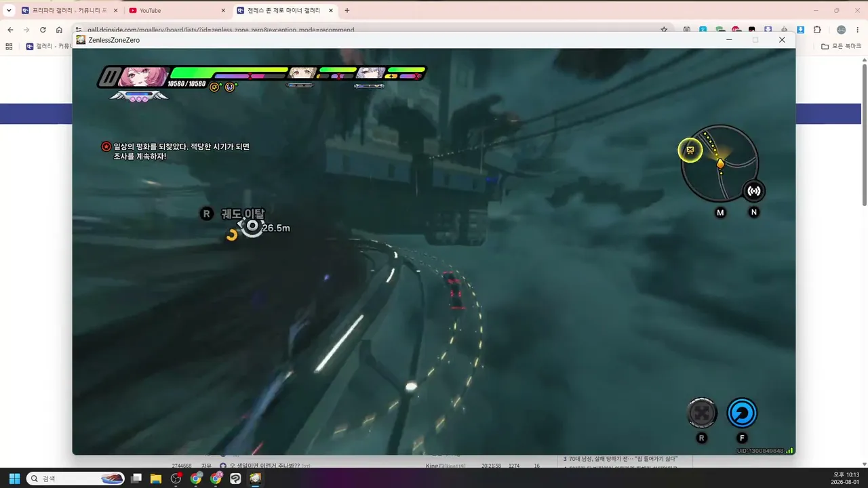Switch to the 프리파라 갤러리 tab

[x=69, y=10]
